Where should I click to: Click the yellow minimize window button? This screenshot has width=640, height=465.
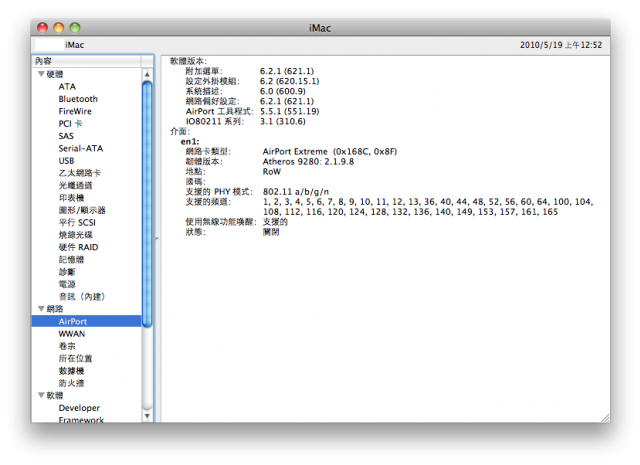pyautogui.click(x=59, y=27)
